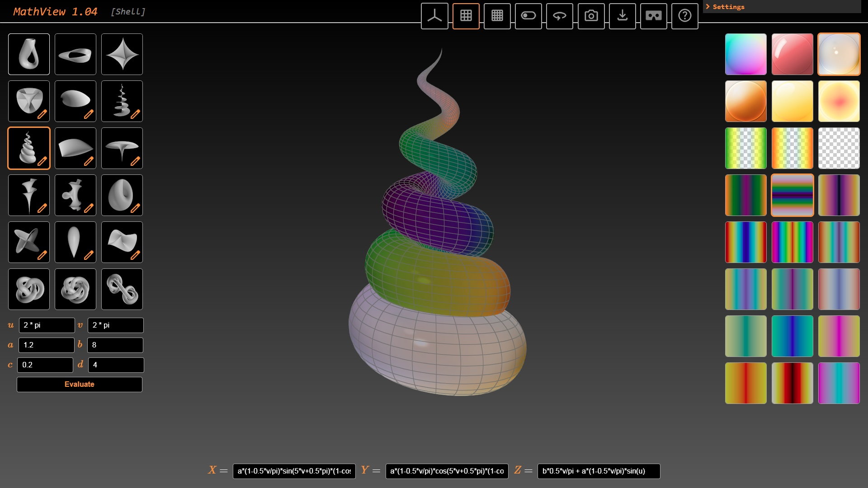Click the 3D axes toolbar icon
This screenshot has height=488, width=868.
click(x=434, y=16)
